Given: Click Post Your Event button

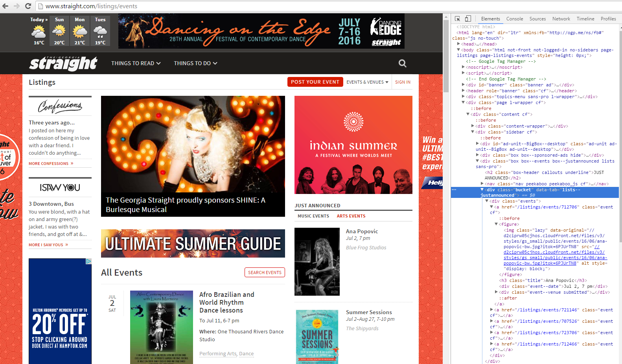Looking at the screenshot, I should 315,82.
